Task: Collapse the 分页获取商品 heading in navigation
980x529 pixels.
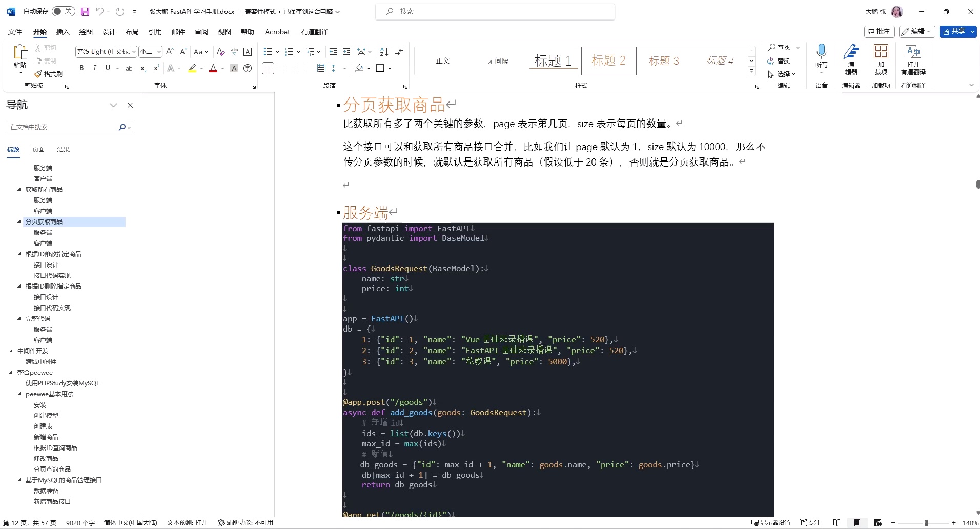Action: point(18,221)
